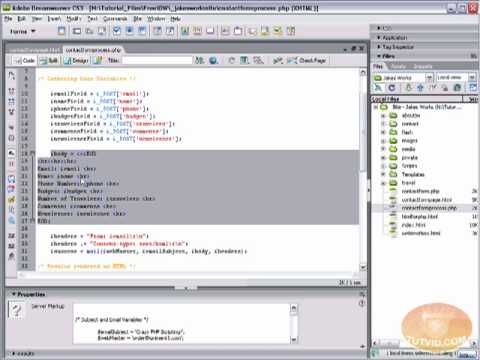Click the Local Files column header

pyautogui.click(x=417, y=99)
